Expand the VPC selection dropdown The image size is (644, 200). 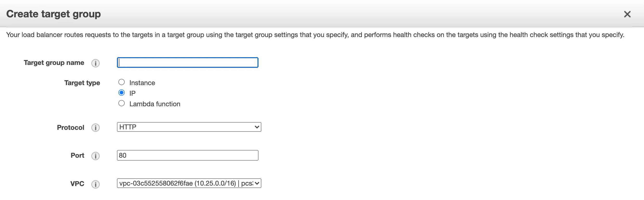pyautogui.click(x=189, y=183)
